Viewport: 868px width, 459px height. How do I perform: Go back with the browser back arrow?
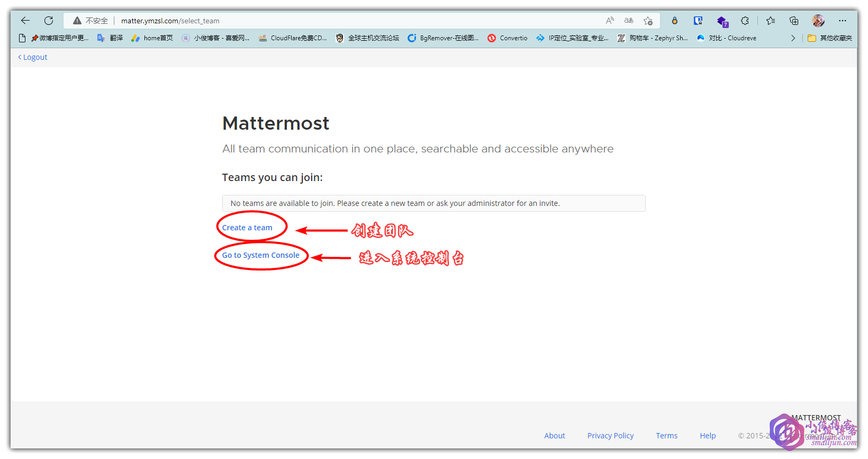[25, 21]
